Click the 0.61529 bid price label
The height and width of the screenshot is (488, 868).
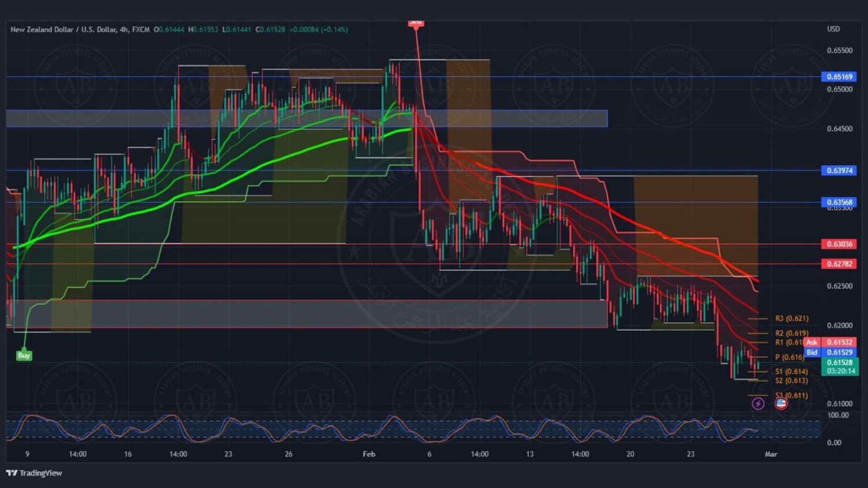(x=839, y=352)
